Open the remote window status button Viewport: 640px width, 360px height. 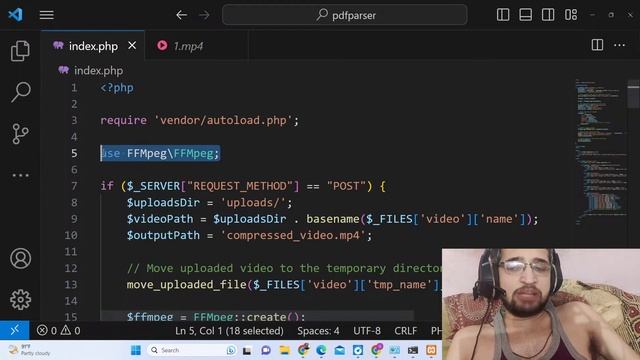point(15,330)
